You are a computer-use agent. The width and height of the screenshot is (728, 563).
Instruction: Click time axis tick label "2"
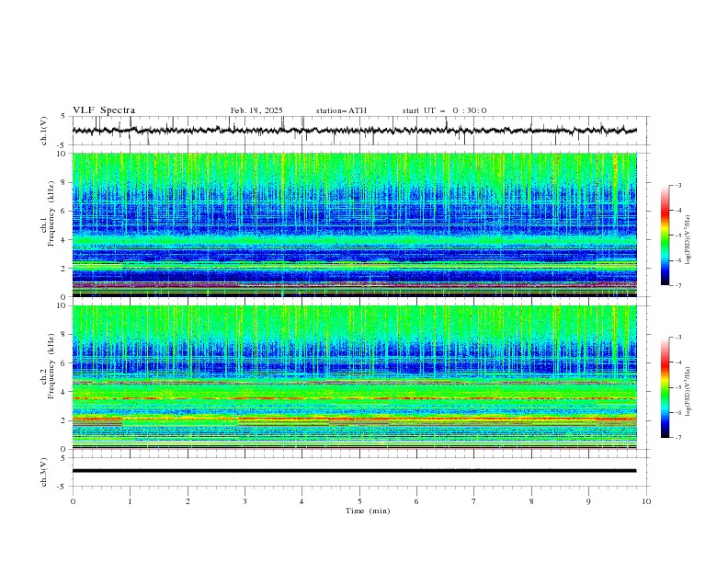188,501
